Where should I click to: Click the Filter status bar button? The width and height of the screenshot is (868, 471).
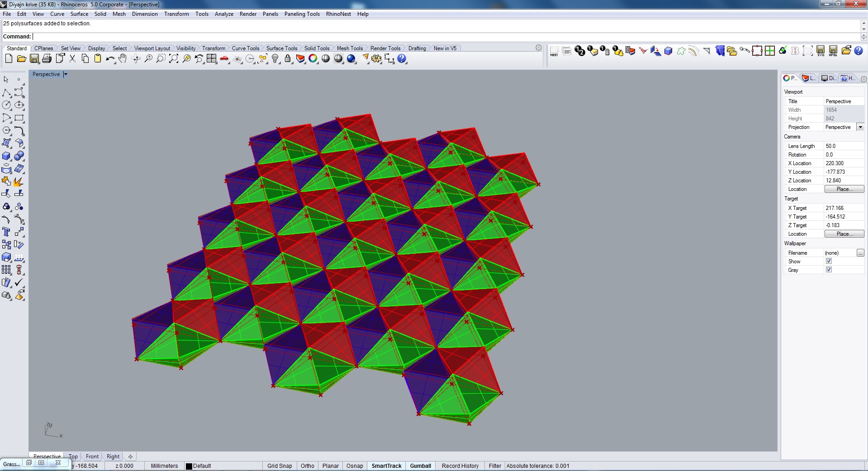[x=495, y=466]
